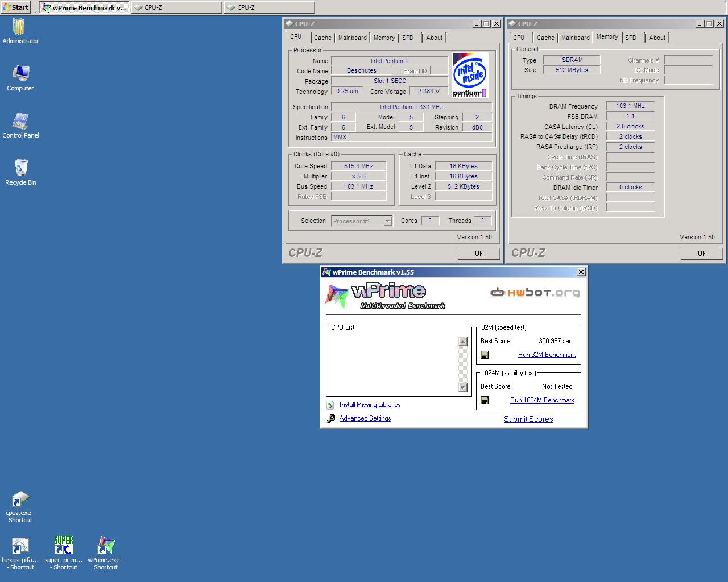728x582 pixels.
Task: Close the wPrime Benchmark window
Action: click(x=581, y=272)
